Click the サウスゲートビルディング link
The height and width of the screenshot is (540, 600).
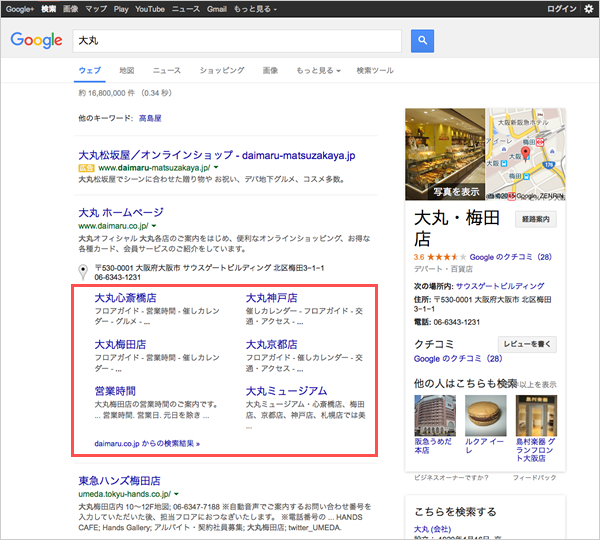click(x=500, y=286)
